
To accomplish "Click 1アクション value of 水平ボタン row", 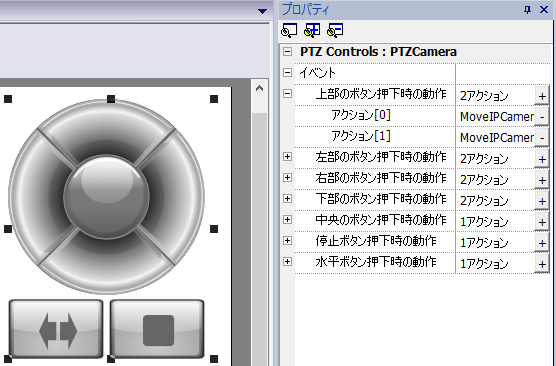I will pyautogui.click(x=484, y=264).
